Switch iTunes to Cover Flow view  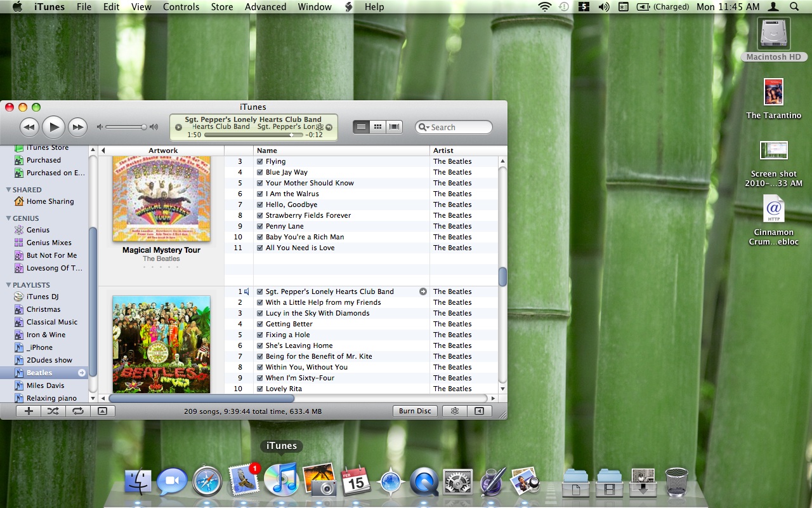click(x=395, y=127)
